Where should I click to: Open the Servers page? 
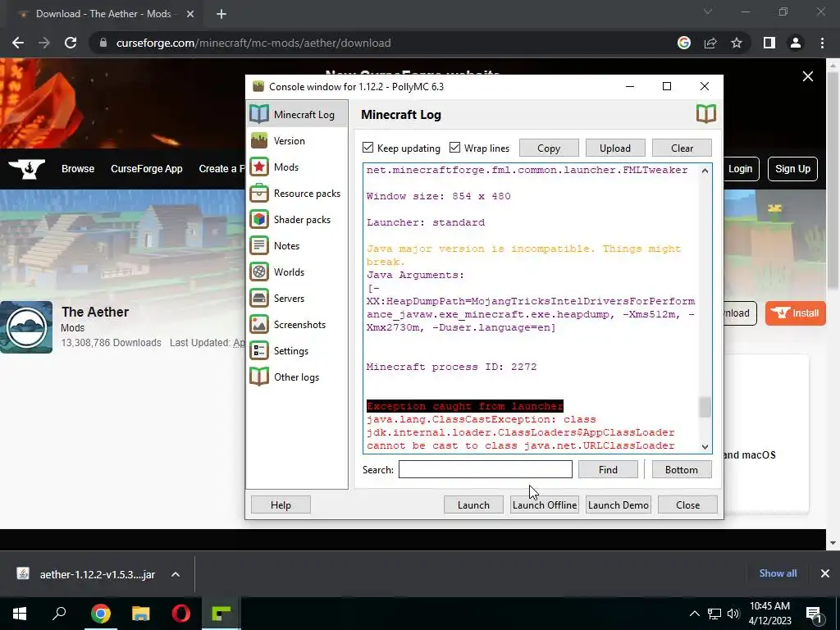(x=297, y=299)
